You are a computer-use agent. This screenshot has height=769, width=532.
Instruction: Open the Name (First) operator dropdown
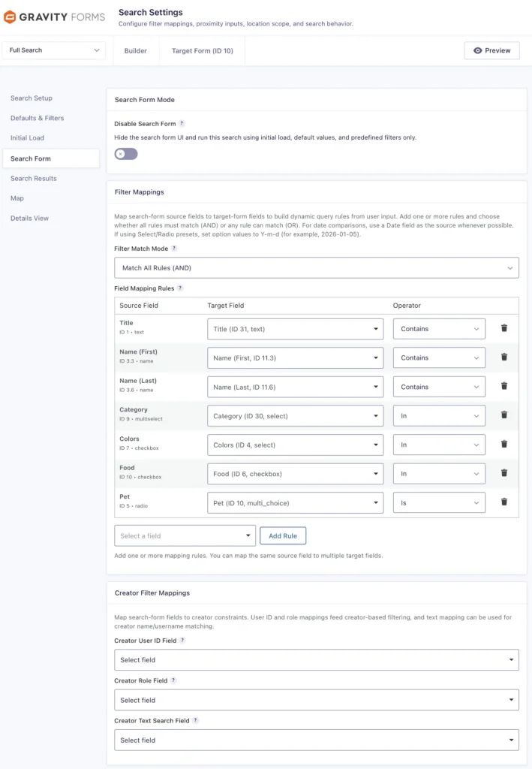click(x=440, y=358)
